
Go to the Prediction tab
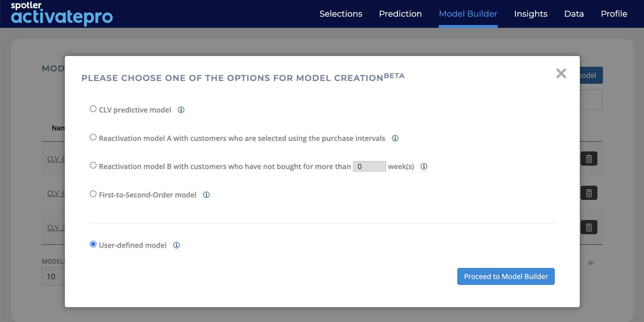[x=400, y=14]
